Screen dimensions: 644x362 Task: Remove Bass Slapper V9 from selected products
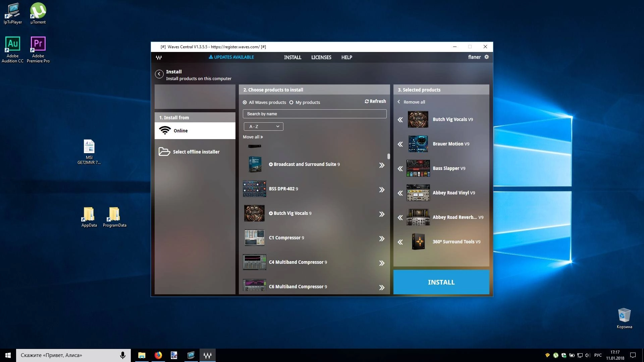coord(400,169)
